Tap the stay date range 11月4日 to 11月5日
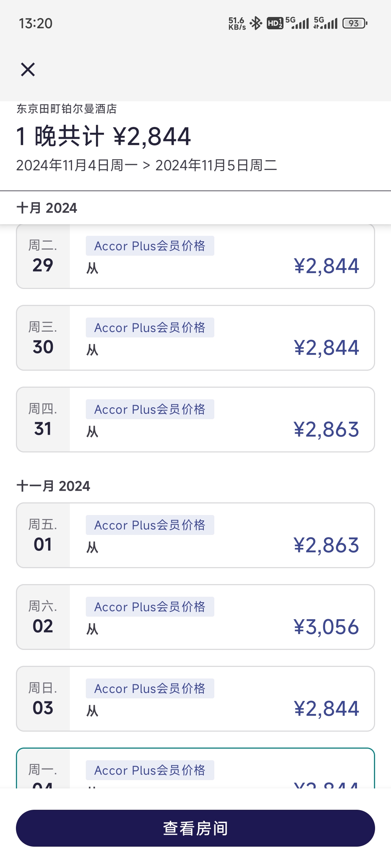The image size is (391, 868). (x=147, y=165)
